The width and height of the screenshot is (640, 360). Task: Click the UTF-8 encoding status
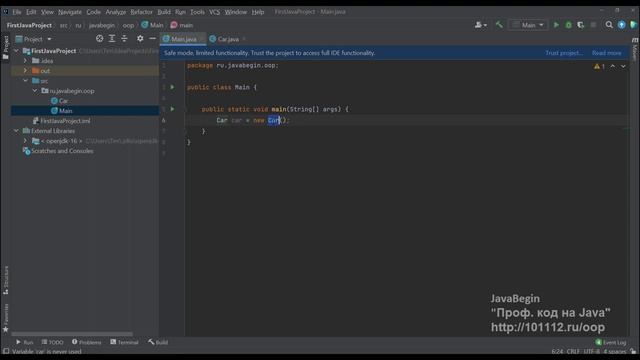591,351
